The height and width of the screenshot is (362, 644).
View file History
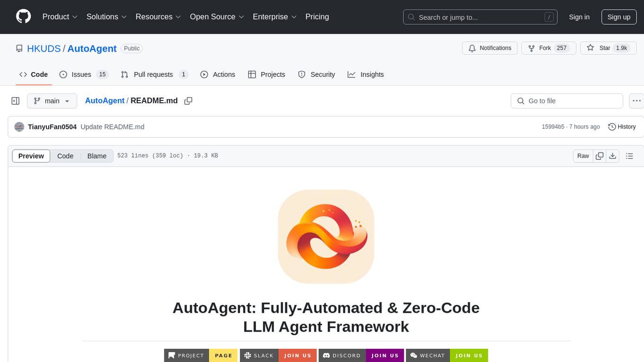(622, 127)
